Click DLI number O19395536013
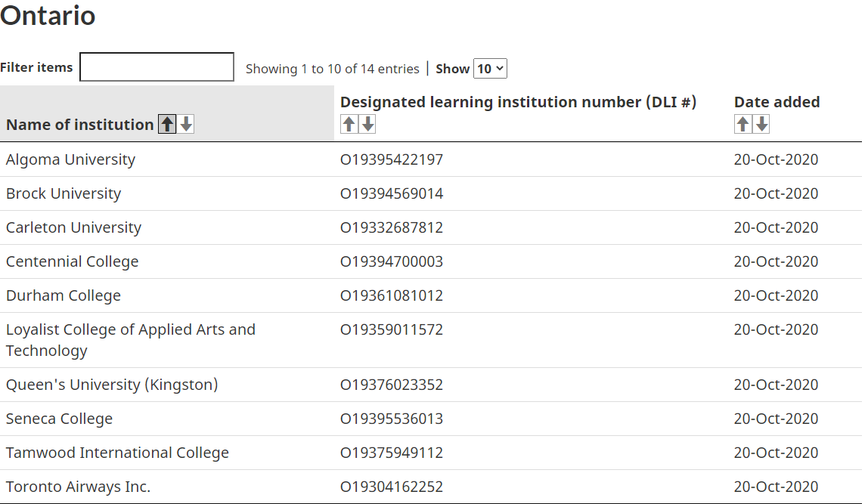This screenshot has width=868, height=504. click(x=392, y=419)
